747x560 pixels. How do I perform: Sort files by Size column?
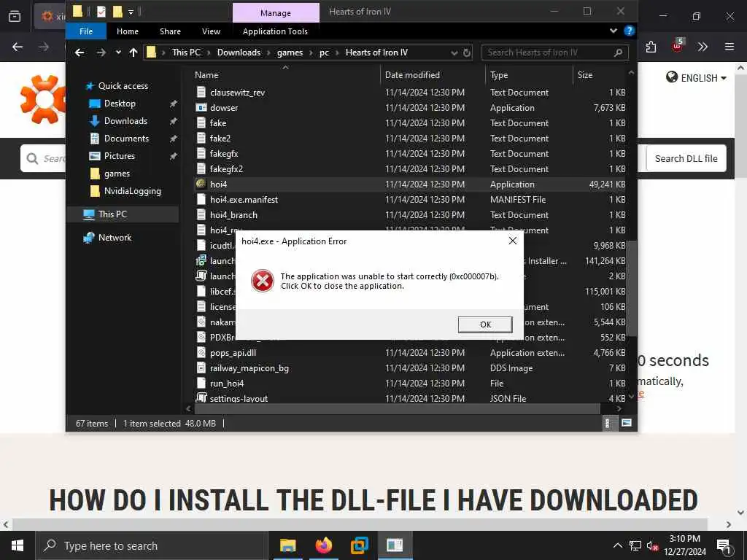[x=585, y=75]
